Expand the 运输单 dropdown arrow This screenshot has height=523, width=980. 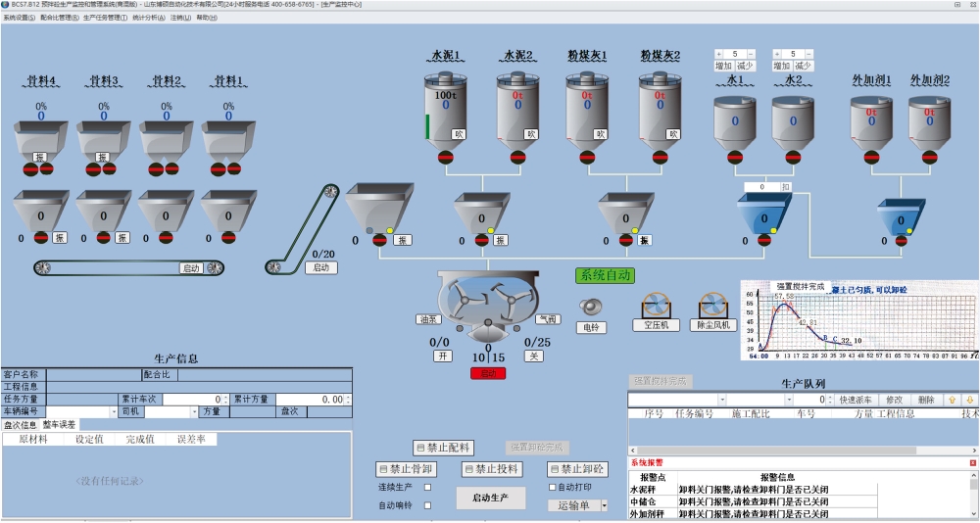pos(604,505)
